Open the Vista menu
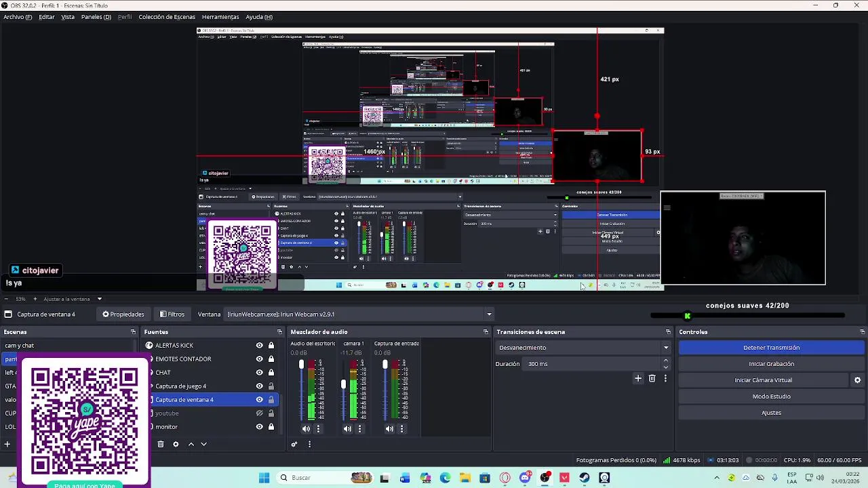This screenshot has width=868, height=488. (x=68, y=17)
